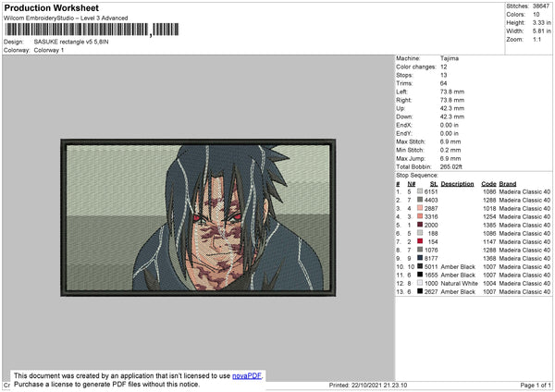555x392 pixels.
Task: Click the 'Left:' value '73.8 mm'
Action: [452, 92]
